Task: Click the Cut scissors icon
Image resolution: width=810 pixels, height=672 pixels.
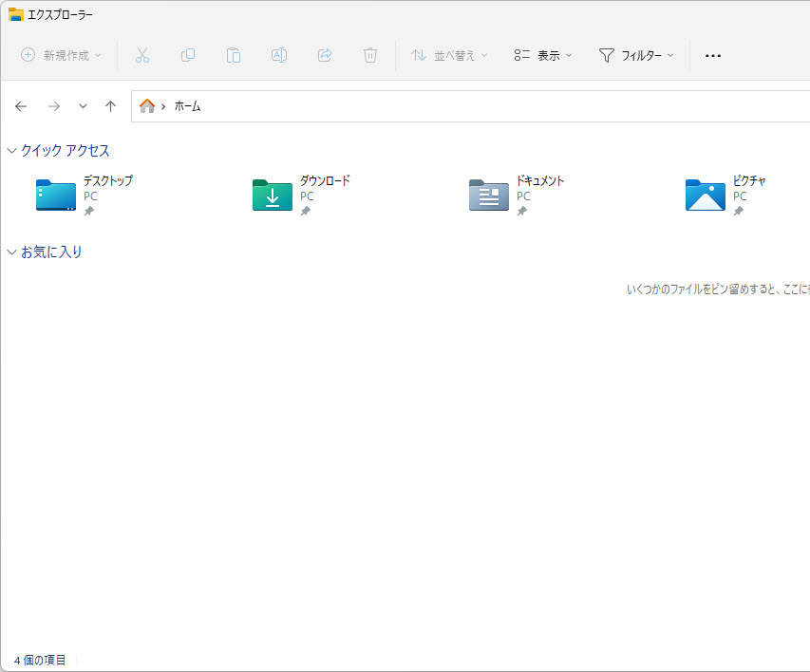Action: (142, 55)
